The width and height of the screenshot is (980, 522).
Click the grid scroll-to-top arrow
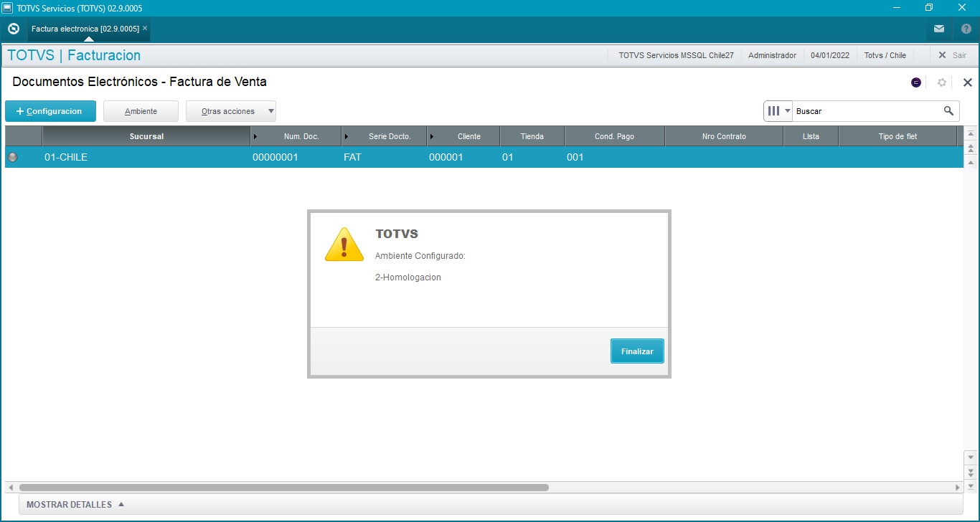[x=971, y=134]
